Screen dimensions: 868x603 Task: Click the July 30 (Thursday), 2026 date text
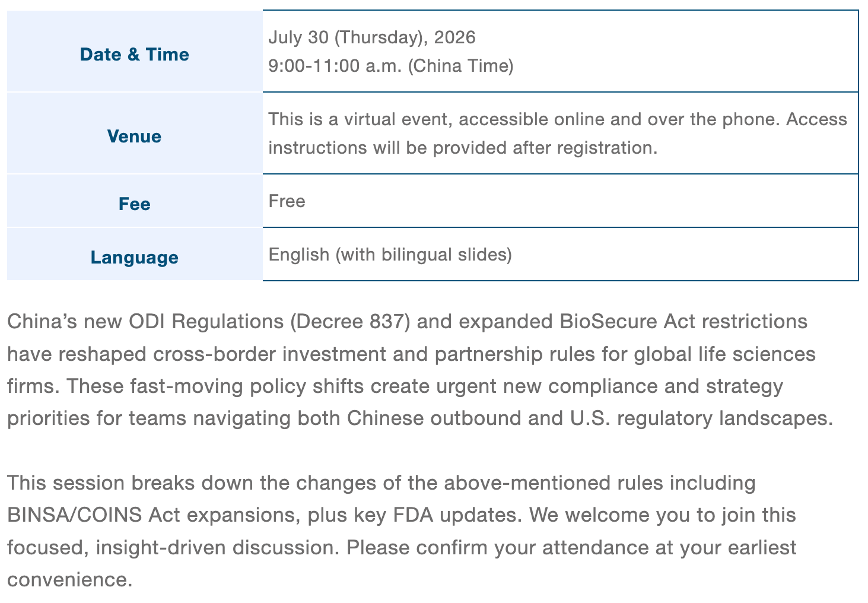(x=372, y=37)
